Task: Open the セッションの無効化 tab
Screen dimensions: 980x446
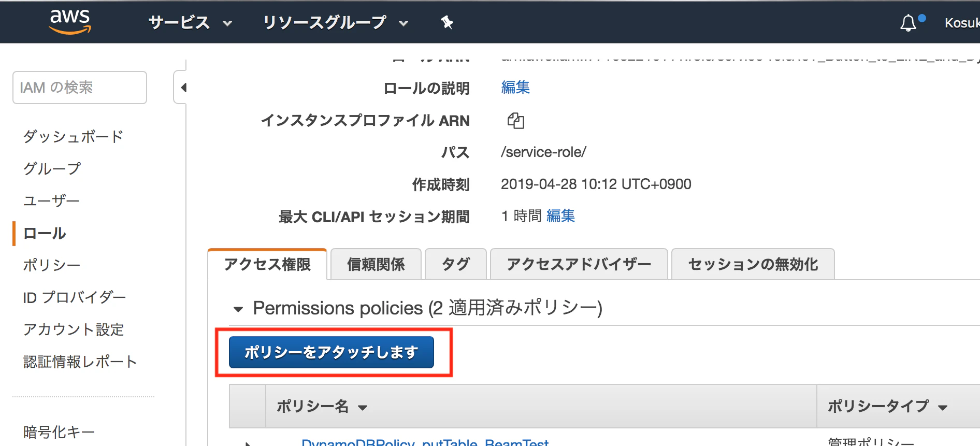Action: pos(753,264)
